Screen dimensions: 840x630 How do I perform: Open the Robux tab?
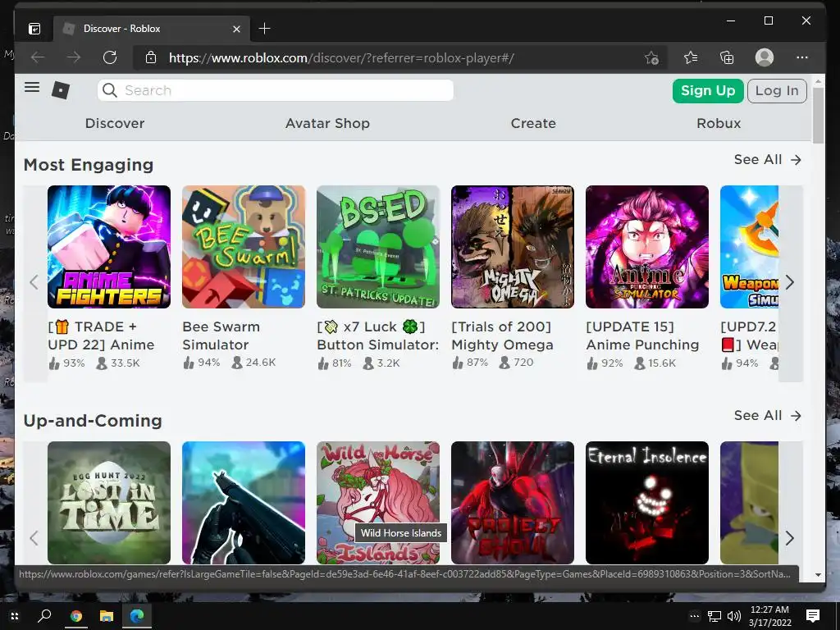pos(719,123)
